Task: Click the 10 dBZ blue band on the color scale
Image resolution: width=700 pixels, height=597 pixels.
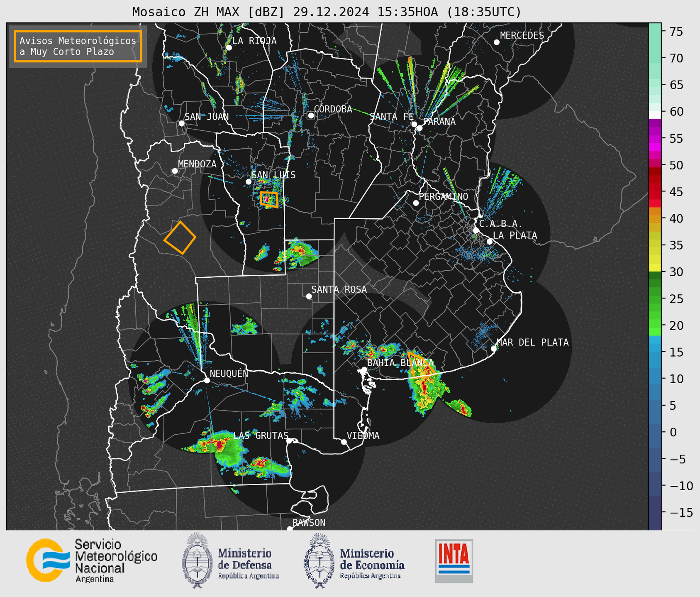Action: coord(655,379)
